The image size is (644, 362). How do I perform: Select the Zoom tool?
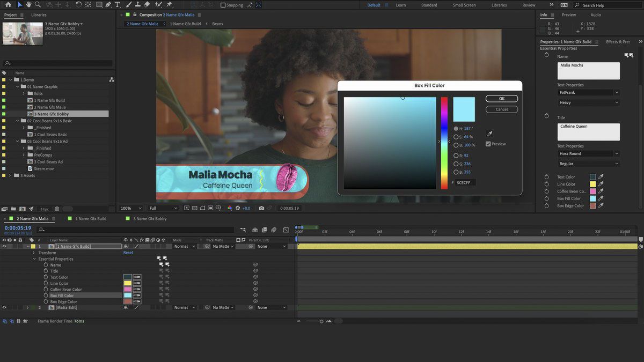coord(38,5)
